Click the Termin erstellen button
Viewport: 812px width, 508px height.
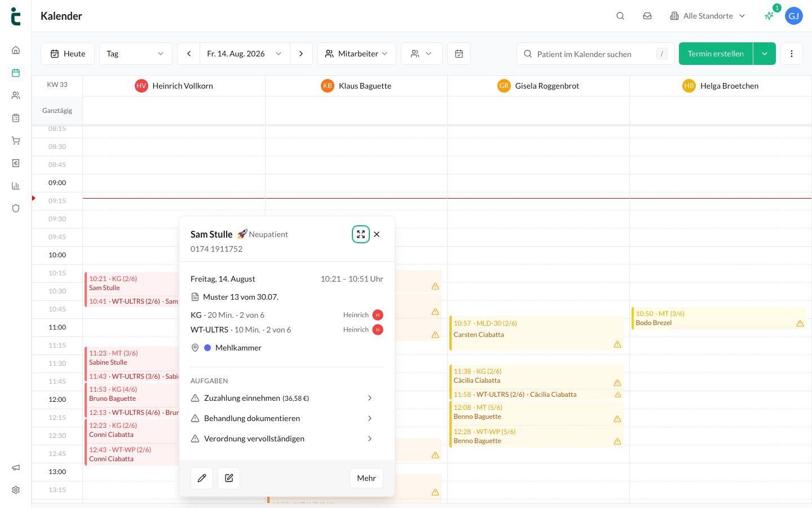pos(716,54)
